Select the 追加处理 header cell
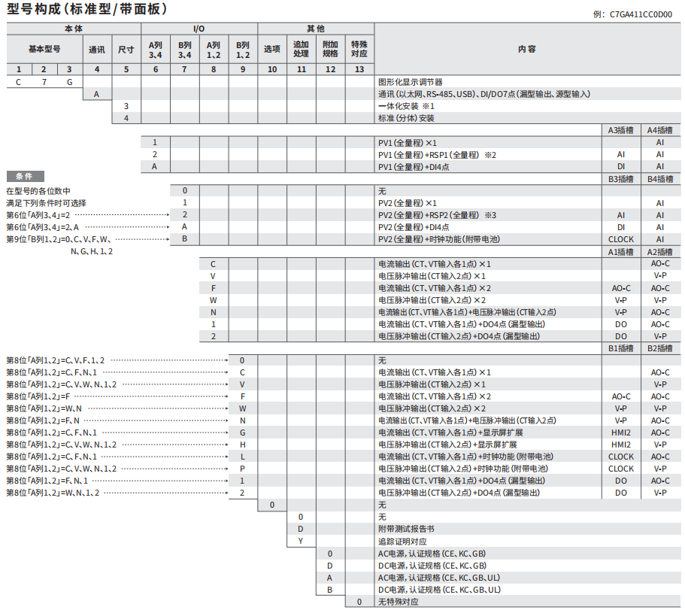Image resolution: width=685 pixels, height=616 pixels. pos(301,49)
